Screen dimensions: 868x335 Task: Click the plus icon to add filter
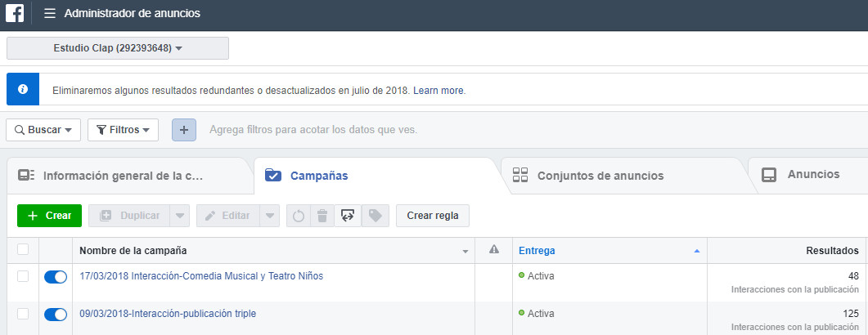pyautogui.click(x=183, y=130)
